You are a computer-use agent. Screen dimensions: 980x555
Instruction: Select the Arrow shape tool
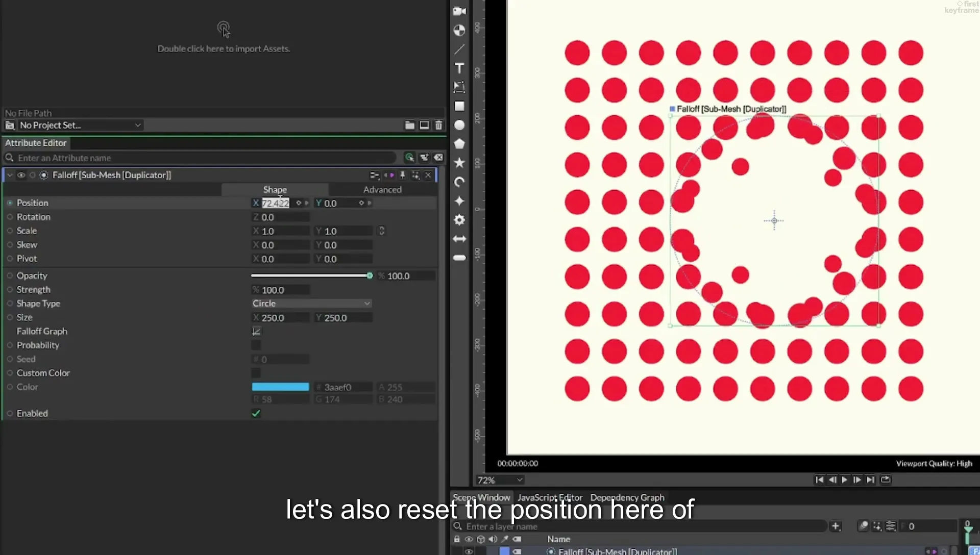click(459, 239)
